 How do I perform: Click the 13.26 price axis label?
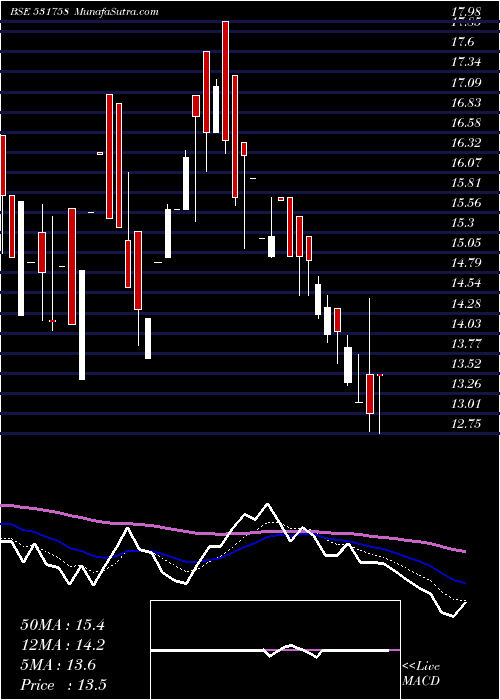(467, 384)
